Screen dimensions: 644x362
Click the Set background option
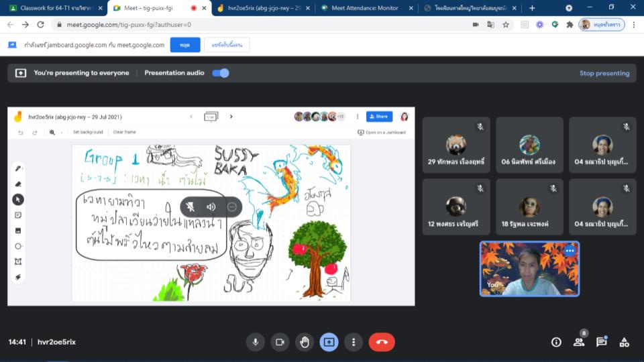[88, 133]
